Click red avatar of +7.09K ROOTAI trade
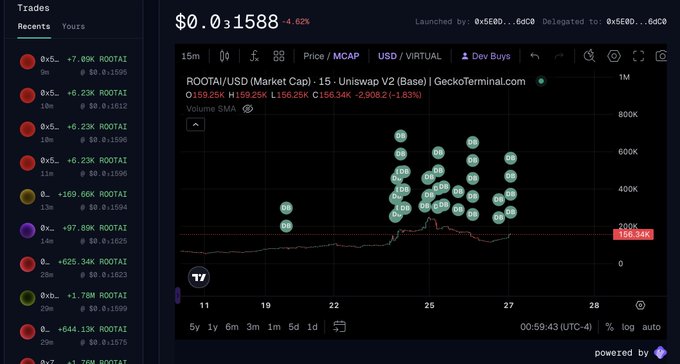This screenshot has width=680, height=364. pos(27,62)
